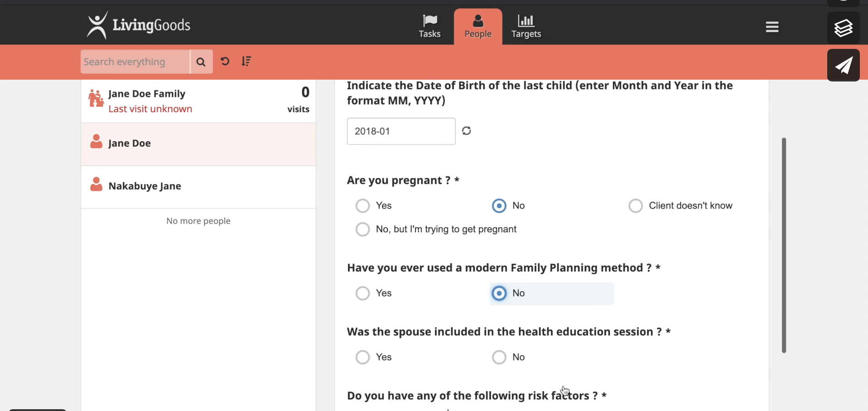Open the Tasks tab
Viewport: 868px width, 411px height.
point(429,26)
